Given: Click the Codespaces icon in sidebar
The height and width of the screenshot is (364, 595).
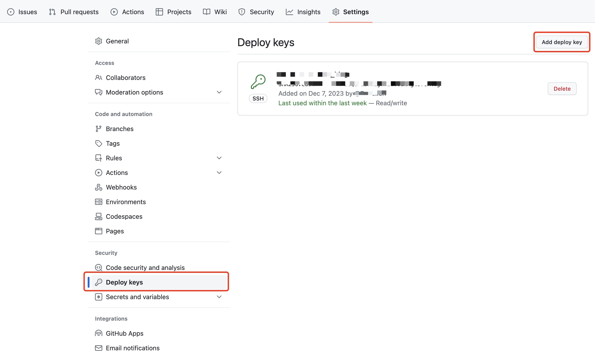Looking at the screenshot, I should click(x=98, y=216).
